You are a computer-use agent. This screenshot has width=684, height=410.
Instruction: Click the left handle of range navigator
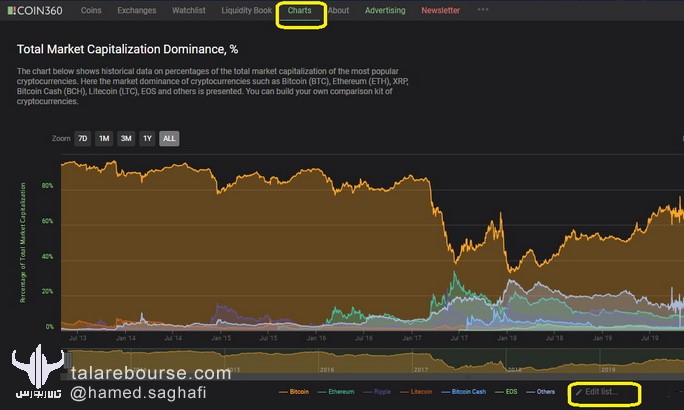click(68, 361)
